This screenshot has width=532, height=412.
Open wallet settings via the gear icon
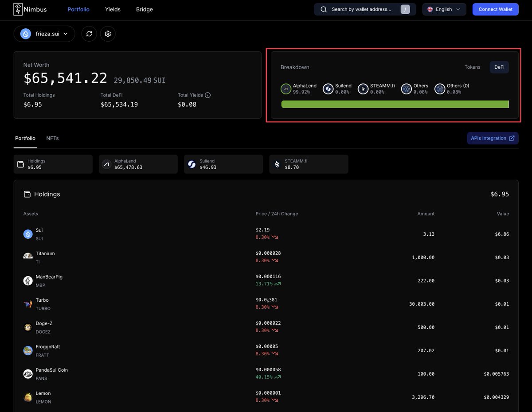pyautogui.click(x=108, y=34)
